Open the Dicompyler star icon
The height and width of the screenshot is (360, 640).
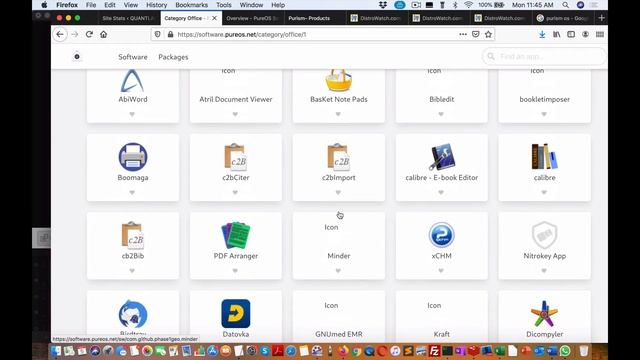pyautogui.click(x=544, y=313)
